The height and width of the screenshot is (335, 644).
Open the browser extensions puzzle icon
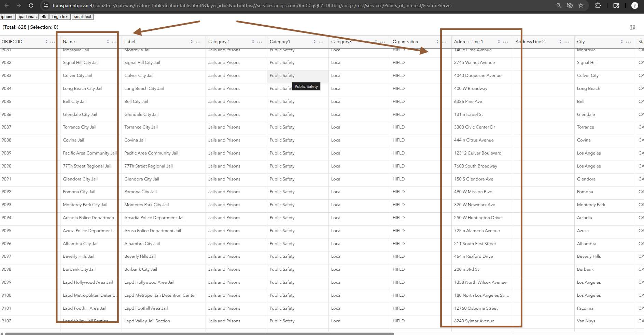(598, 5)
